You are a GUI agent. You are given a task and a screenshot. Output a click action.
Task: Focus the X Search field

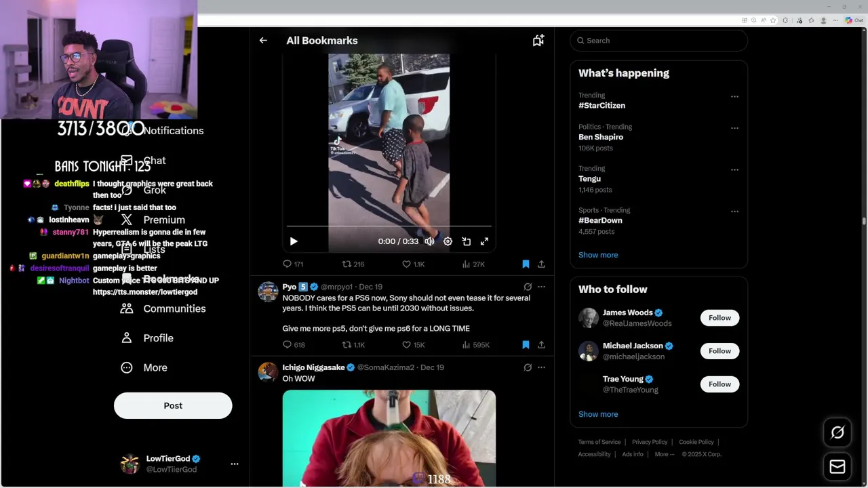(x=658, y=41)
